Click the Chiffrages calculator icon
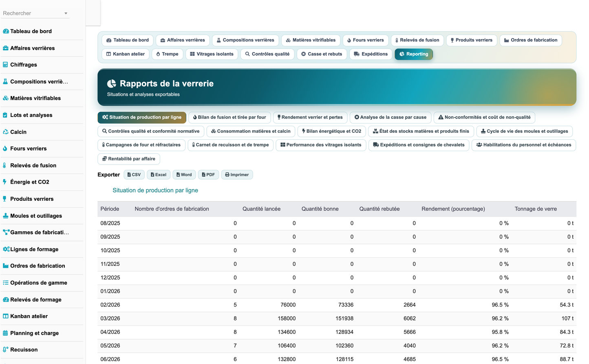Image resolution: width=589 pixels, height=364 pixels. [5, 65]
